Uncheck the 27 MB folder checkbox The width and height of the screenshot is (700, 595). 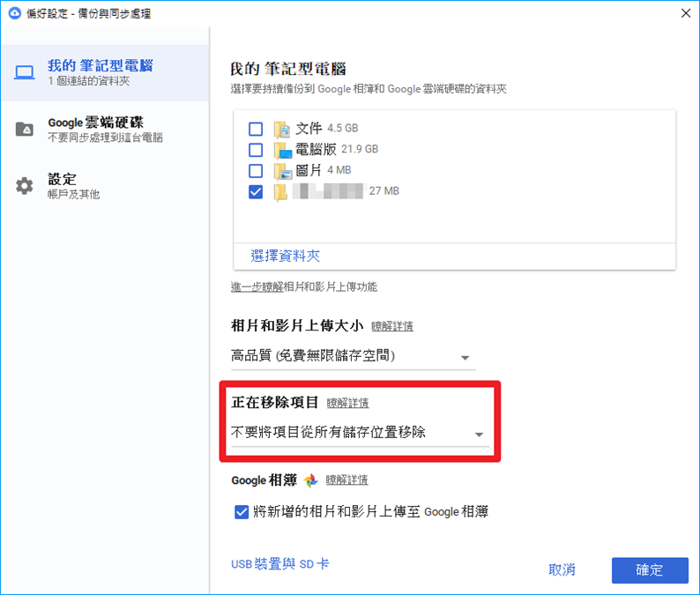point(256,192)
